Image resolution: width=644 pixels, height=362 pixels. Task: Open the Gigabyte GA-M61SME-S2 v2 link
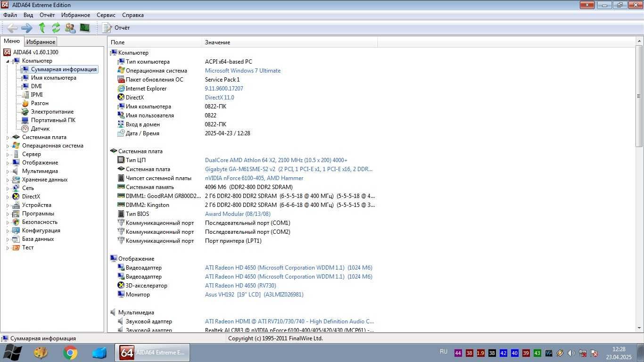click(289, 169)
